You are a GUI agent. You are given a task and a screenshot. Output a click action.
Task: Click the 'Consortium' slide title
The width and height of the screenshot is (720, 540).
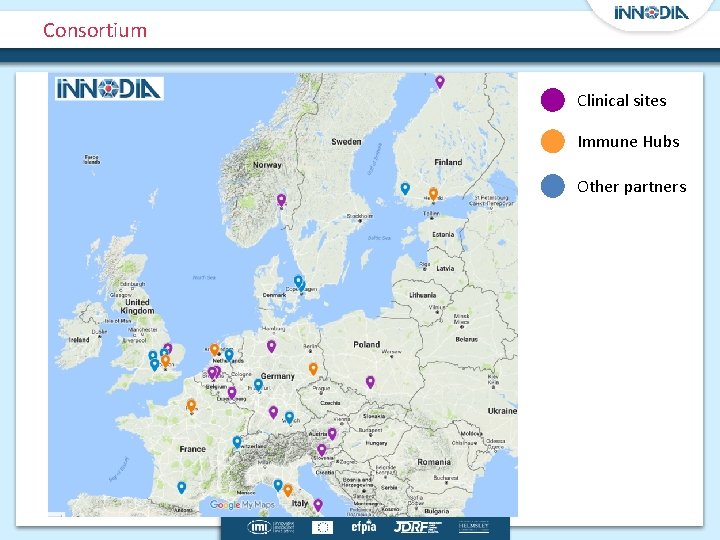coord(95,31)
